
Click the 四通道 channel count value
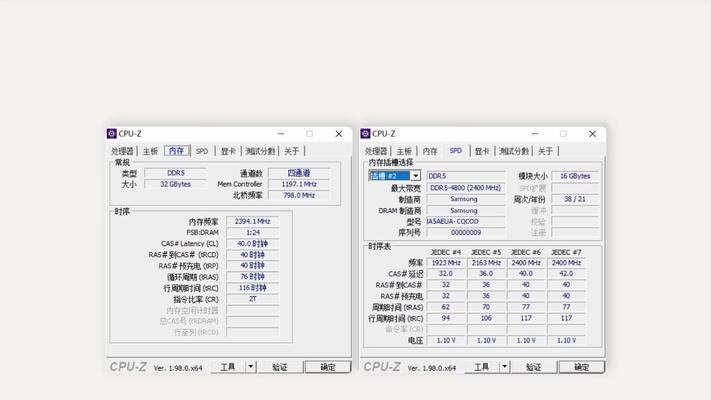(x=299, y=173)
